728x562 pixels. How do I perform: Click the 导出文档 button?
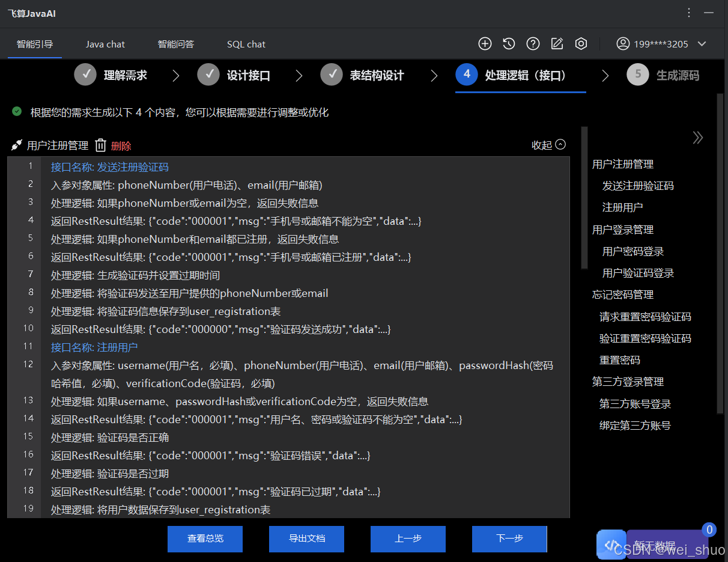click(307, 539)
